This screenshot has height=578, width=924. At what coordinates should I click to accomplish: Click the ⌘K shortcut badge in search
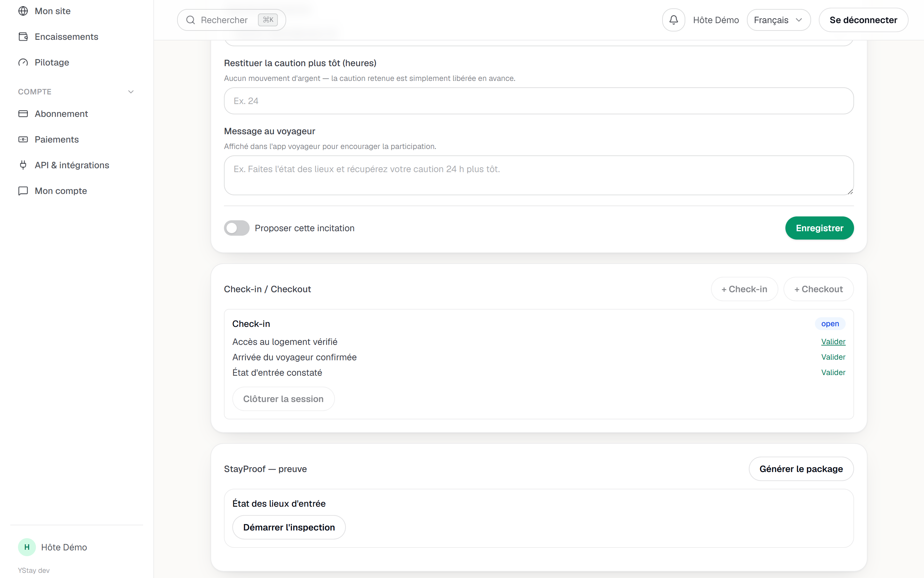click(268, 20)
